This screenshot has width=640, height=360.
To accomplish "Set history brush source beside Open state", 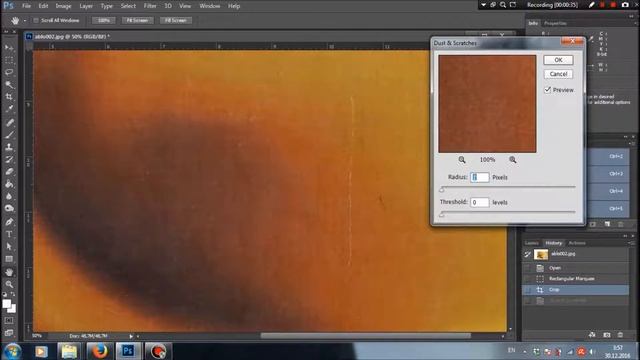I will pyautogui.click(x=527, y=268).
